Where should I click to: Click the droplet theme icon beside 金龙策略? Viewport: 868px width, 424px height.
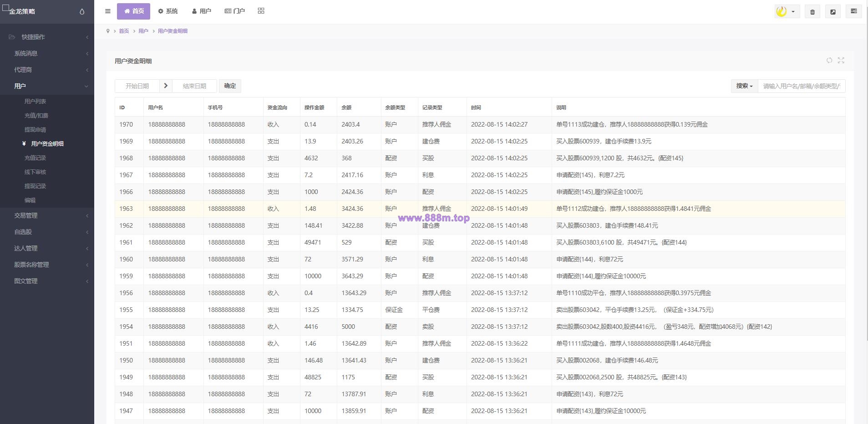tap(82, 12)
